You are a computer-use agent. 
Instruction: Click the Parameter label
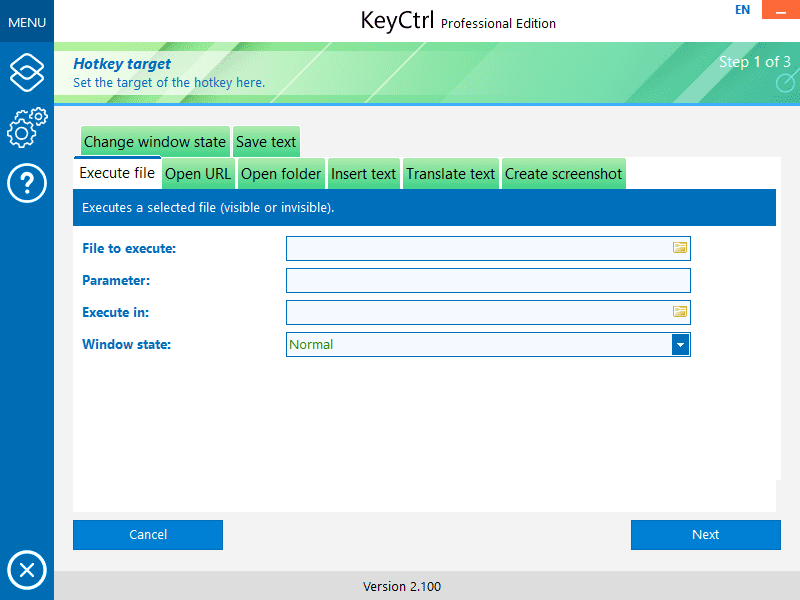116,281
